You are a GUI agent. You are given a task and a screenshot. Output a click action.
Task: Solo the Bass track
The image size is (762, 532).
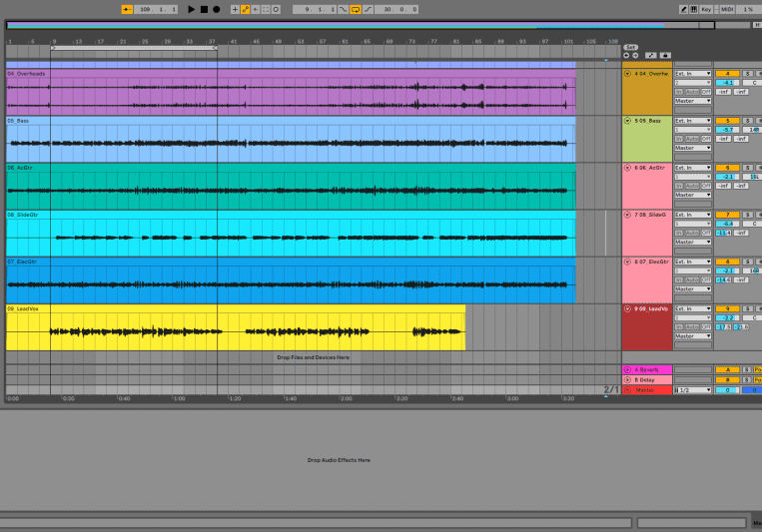(748, 121)
